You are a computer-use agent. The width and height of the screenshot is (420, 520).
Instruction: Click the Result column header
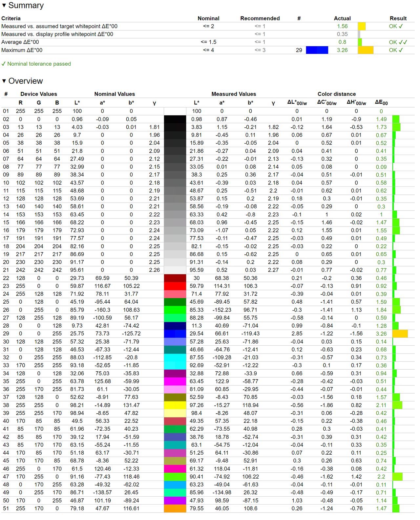[x=398, y=18]
